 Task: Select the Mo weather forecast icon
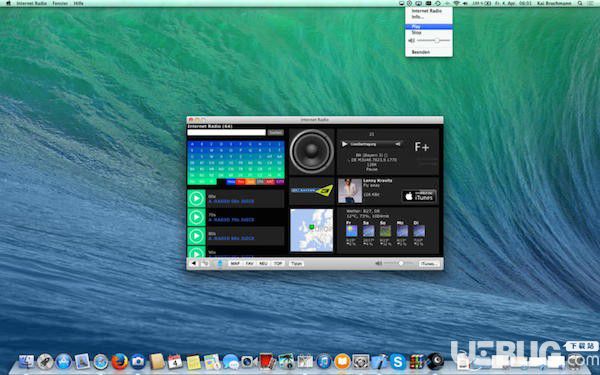click(x=402, y=231)
